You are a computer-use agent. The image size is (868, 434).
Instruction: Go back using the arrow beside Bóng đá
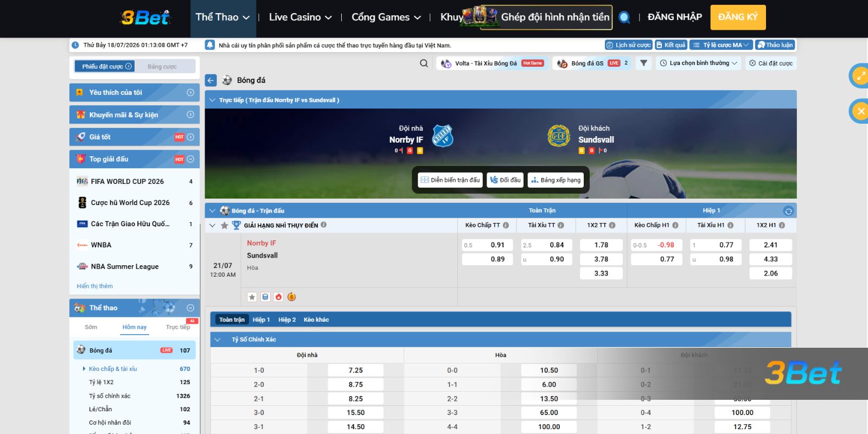pos(211,80)
